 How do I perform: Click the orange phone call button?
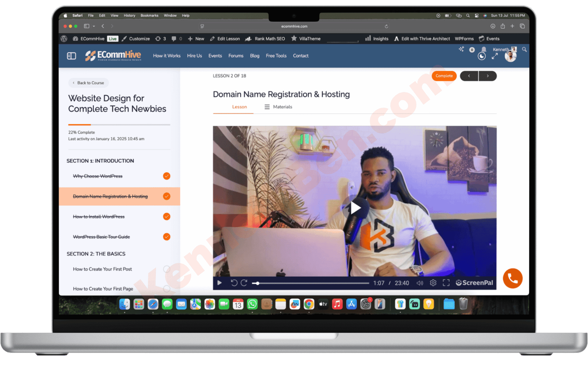click(513, 279)
